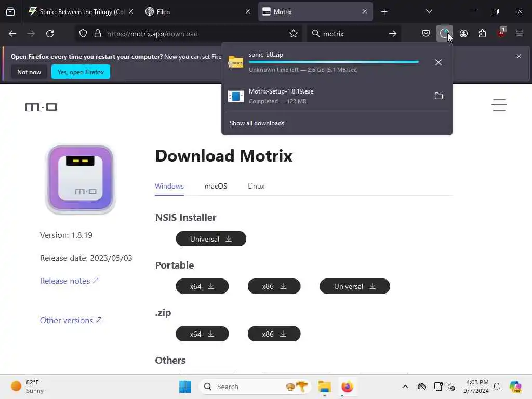Reload the current page

pos(50,34)
